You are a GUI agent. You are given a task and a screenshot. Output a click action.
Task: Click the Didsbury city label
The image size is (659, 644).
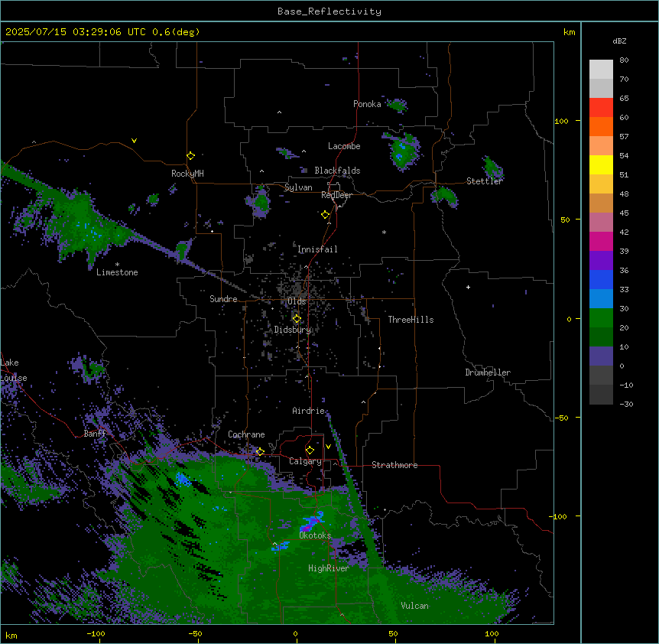[293, 330]
